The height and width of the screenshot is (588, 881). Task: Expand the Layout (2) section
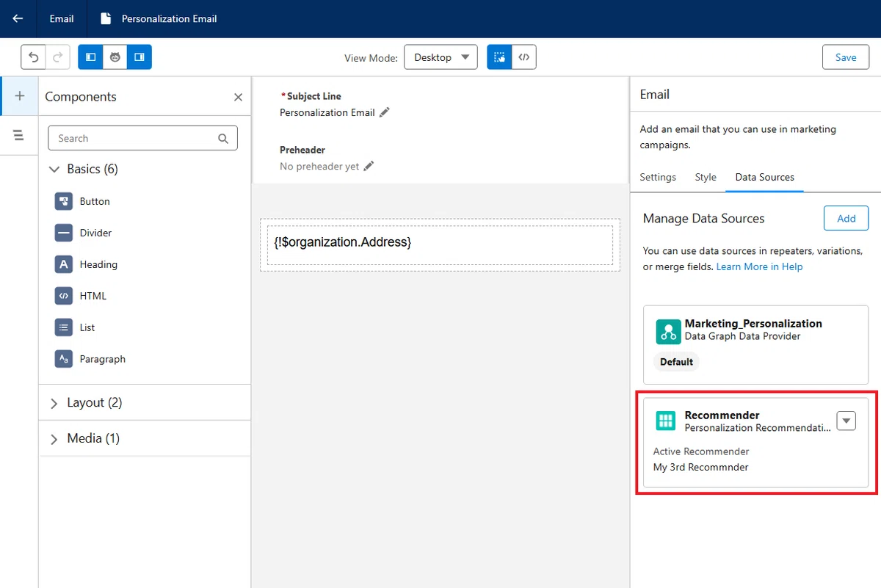54,403
